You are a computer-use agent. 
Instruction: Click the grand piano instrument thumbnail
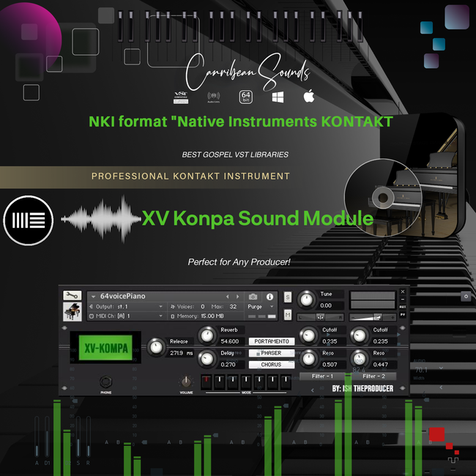click(x=72, y=312)
